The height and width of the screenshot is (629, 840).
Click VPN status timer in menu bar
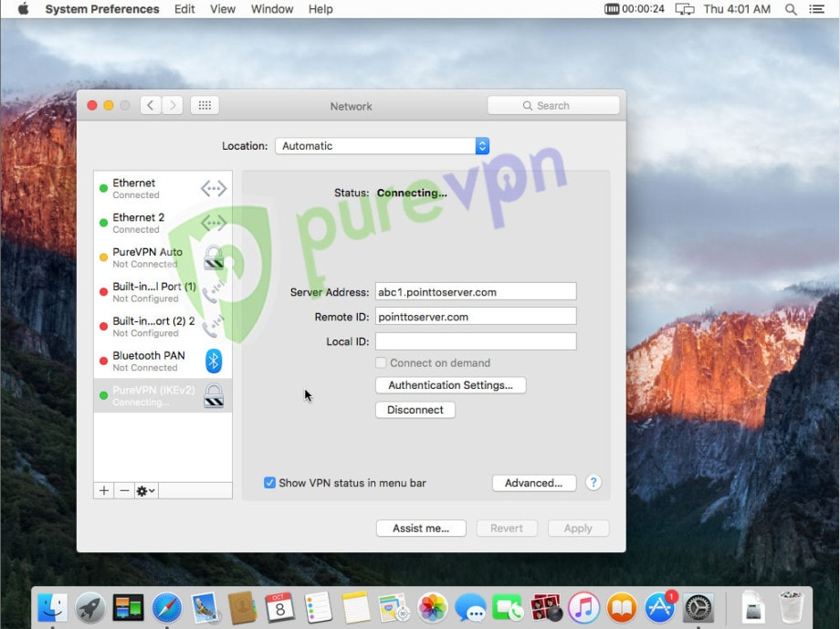click(x=635, y=9)
